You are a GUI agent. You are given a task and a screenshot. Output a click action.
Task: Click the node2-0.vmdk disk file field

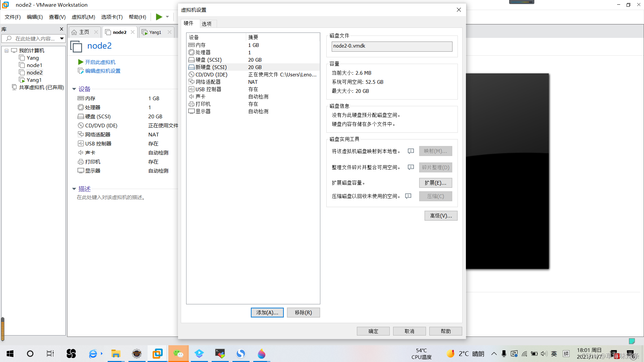[x=392, y=46]
